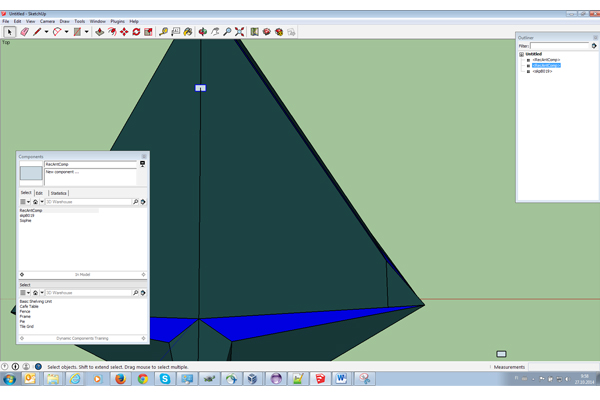Collapse the Untitled root in Outliner

521,54
